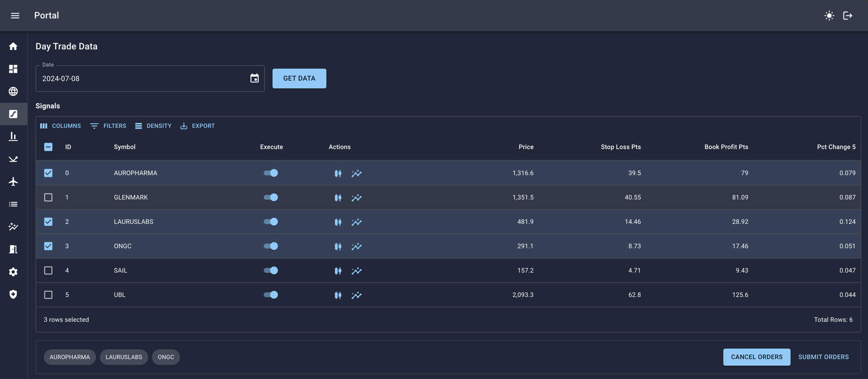Sort by Book Profit Pts column
Viewport: 868px width, 379px height.
tap(726, 147)
